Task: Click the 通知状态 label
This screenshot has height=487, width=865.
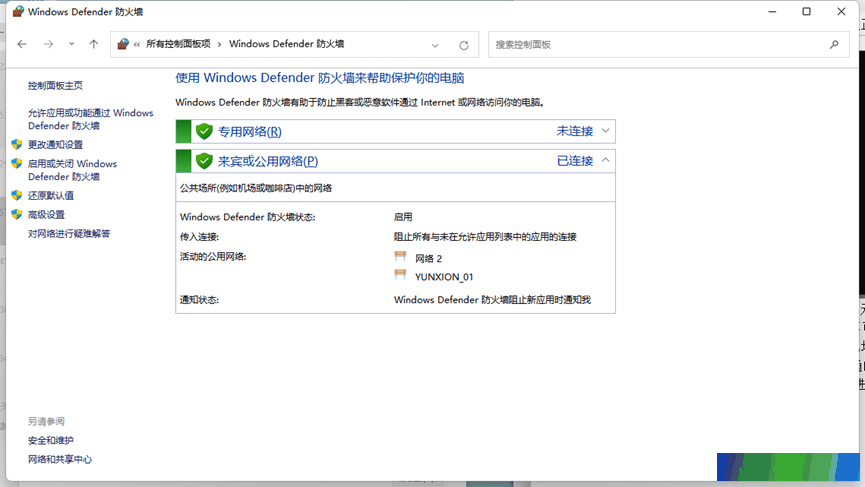Action: pos(199,300)
